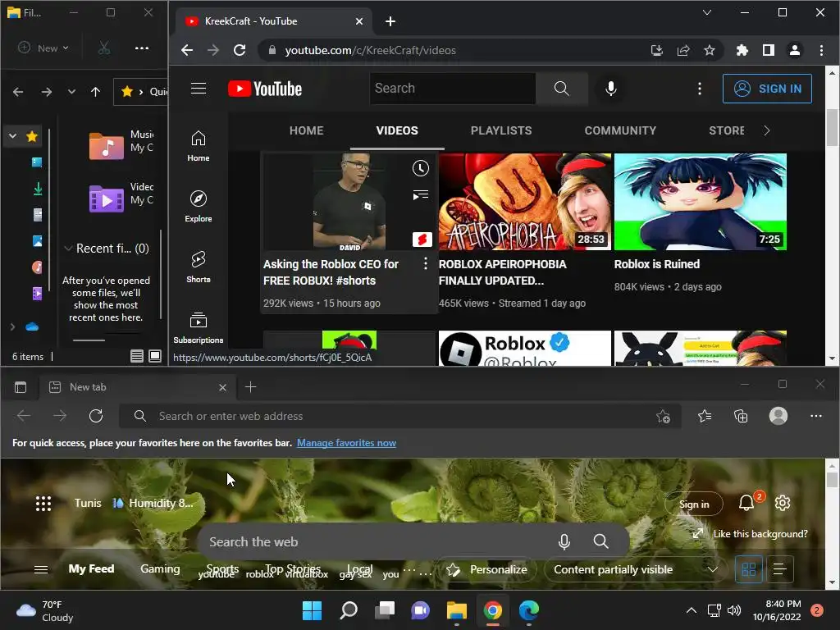The width and height of the screenshot is (840, 630).
Task: Click Personalize feed button
Action: 487,569
